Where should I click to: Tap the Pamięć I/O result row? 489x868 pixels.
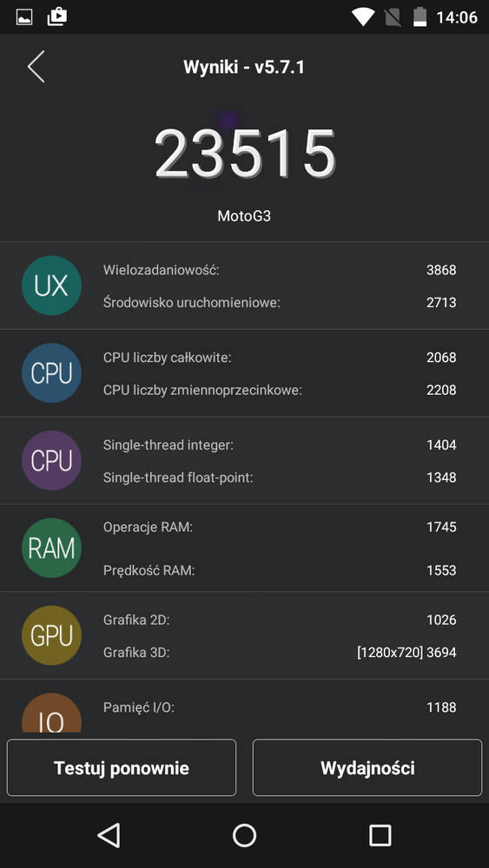[280, 707]
